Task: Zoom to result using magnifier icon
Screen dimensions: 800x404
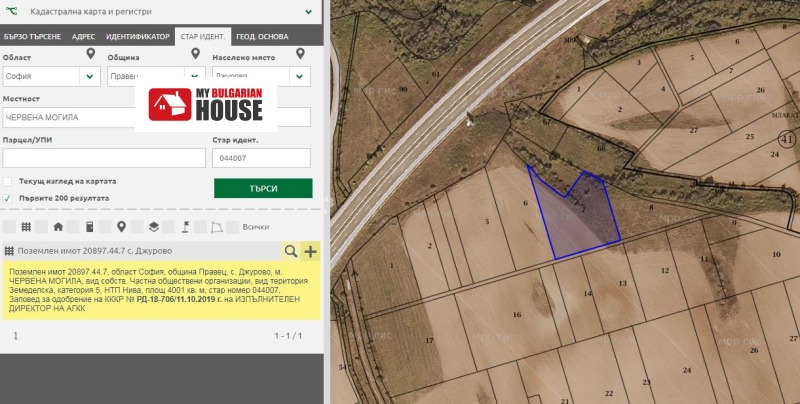Action: [291, 251]
